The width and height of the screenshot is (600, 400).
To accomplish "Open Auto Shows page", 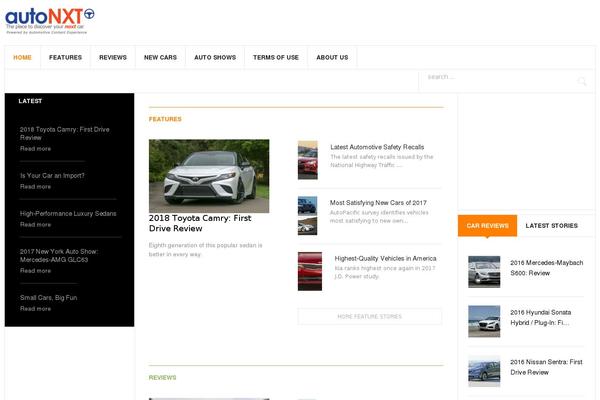I will tap(215, 57).
